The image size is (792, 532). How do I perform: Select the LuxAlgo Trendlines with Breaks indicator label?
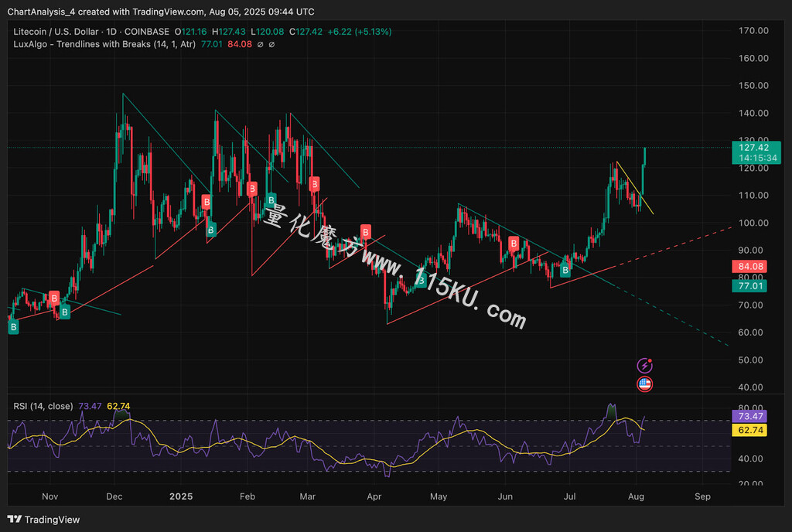(x=104, y=44)
